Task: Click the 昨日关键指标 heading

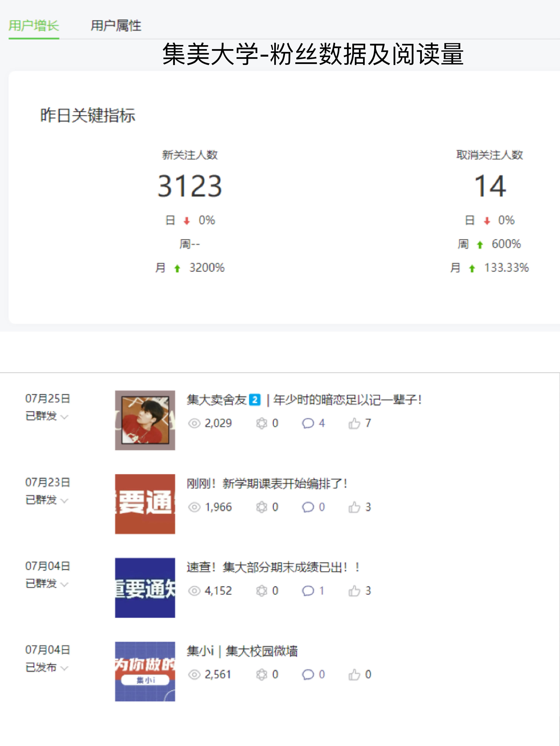Action: [88, 115]
